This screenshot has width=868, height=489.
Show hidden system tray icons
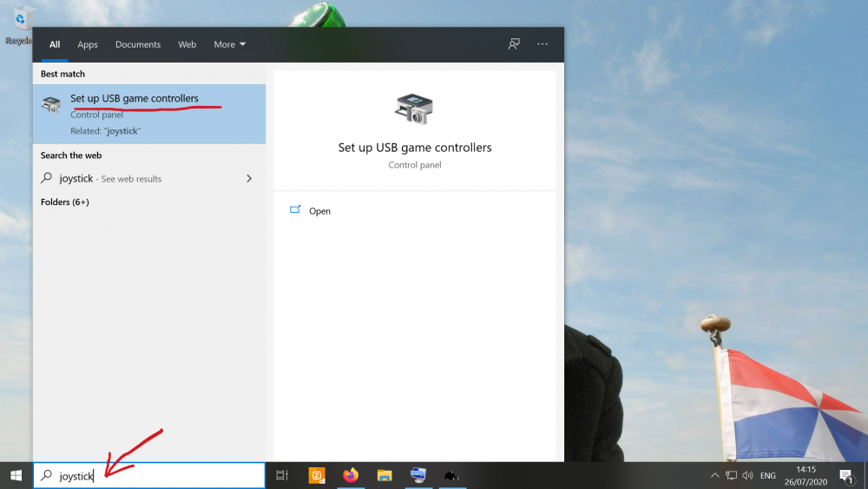(x=714, y=475)
